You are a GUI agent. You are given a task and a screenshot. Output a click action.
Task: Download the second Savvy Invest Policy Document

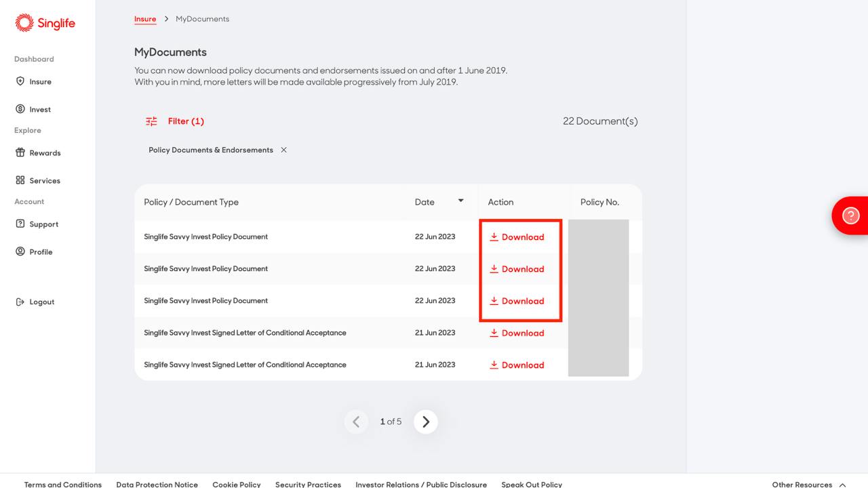click(517, 269)
